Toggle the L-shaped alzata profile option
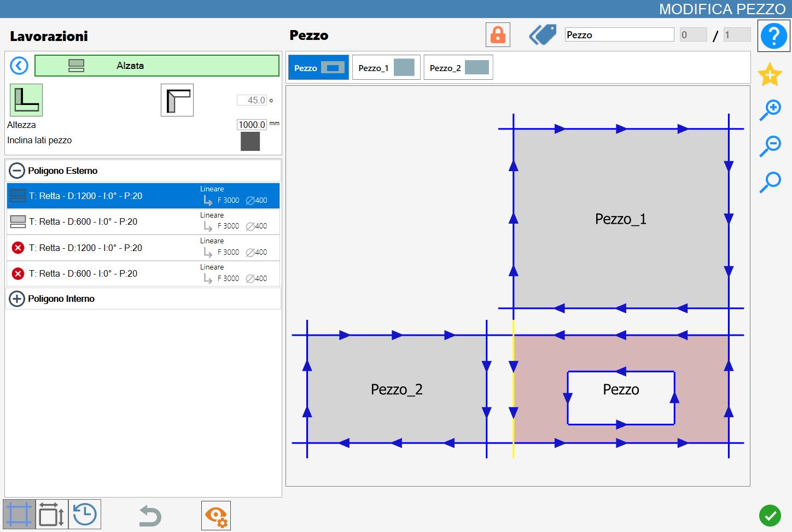The height and width of the screenshot is (532, 792). [26, 100]
